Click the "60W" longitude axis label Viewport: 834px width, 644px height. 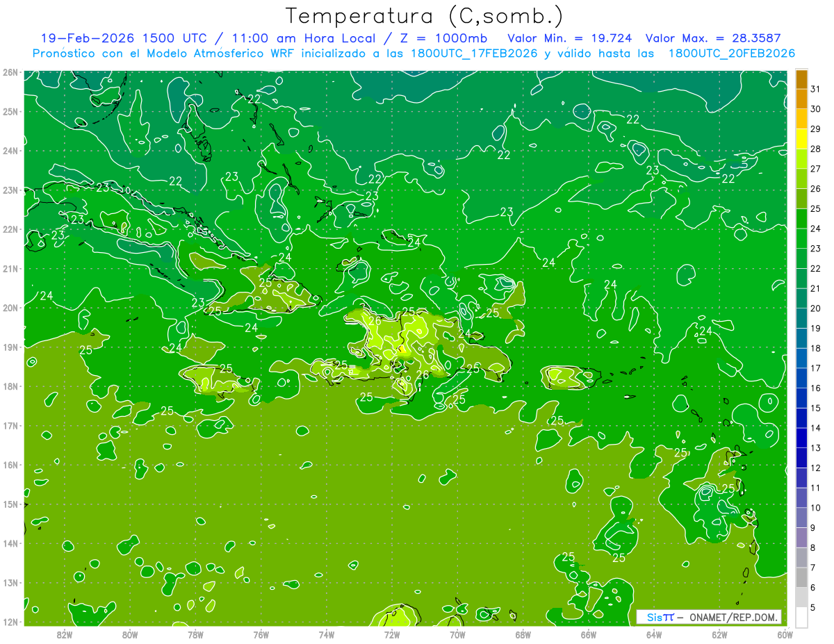click(x=785, y=634)
